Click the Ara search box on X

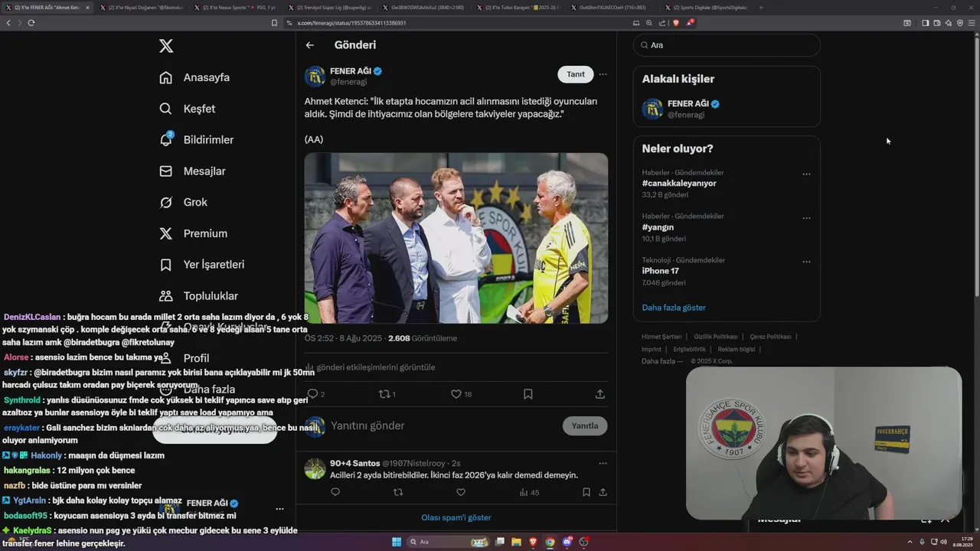(x=727, y=45)
